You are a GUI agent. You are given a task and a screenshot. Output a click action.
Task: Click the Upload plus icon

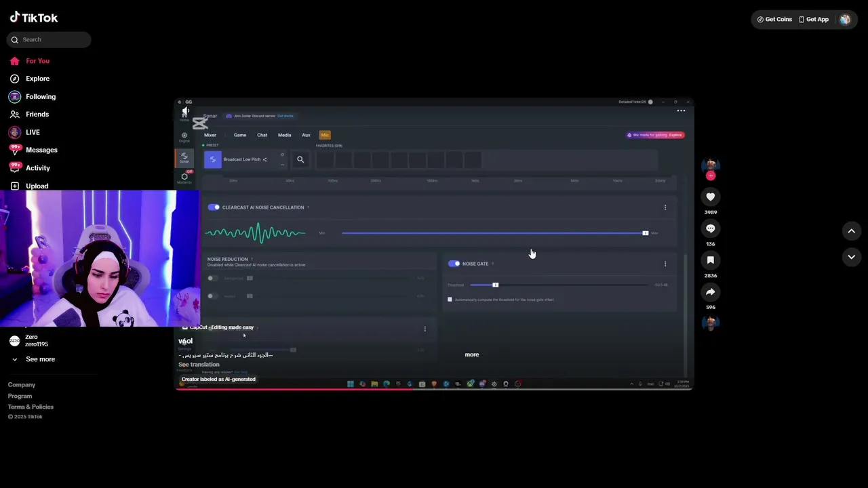[14, 186]
